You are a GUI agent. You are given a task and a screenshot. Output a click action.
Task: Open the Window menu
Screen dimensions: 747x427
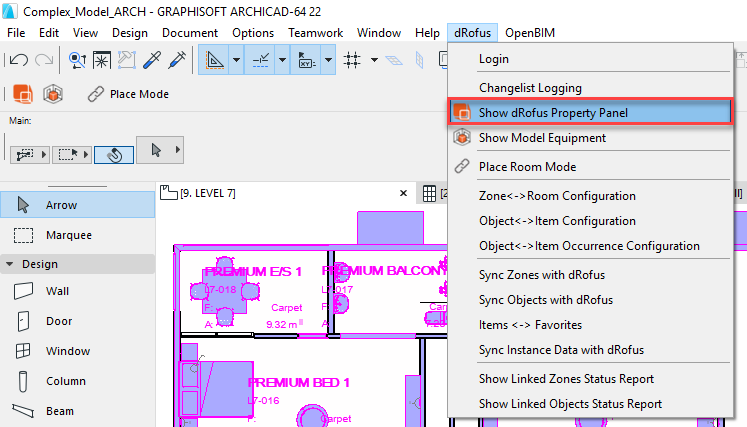tap(379, 33)
